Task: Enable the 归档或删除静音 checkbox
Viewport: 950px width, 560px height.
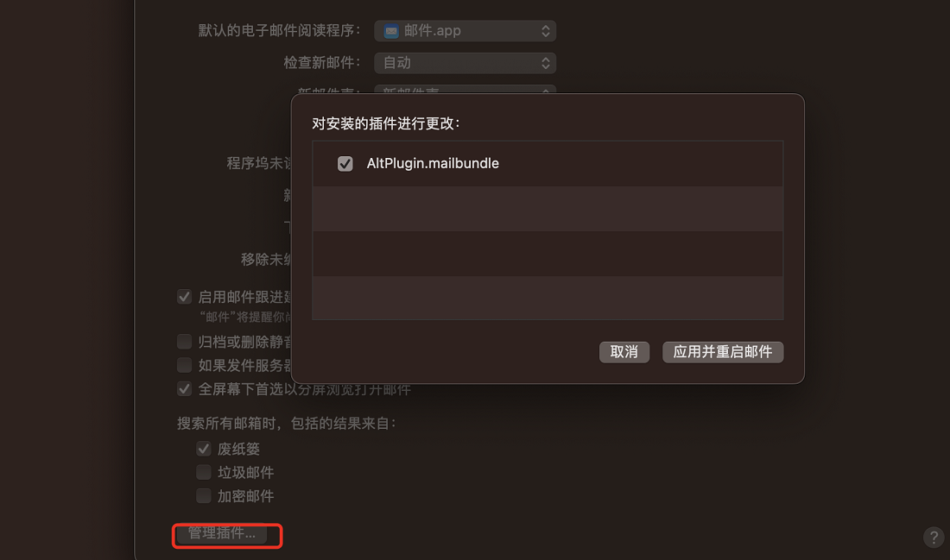Action: pos(184,342)
